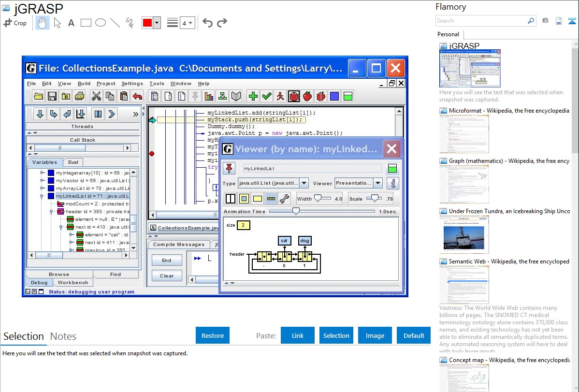Open the line width dropdown showing 4

187,23
